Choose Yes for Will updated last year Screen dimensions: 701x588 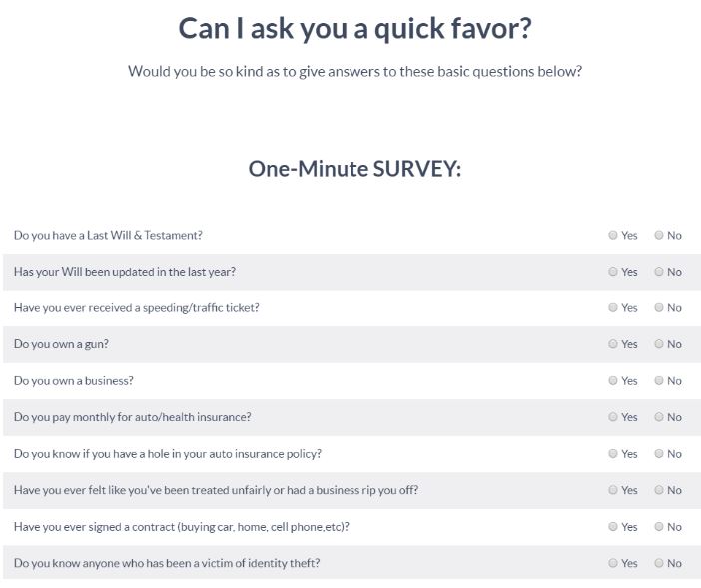coord(613,272)
